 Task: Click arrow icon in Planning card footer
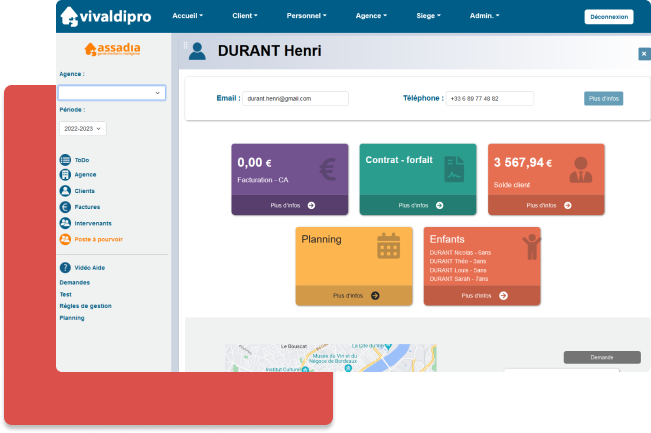pos(375,296)
